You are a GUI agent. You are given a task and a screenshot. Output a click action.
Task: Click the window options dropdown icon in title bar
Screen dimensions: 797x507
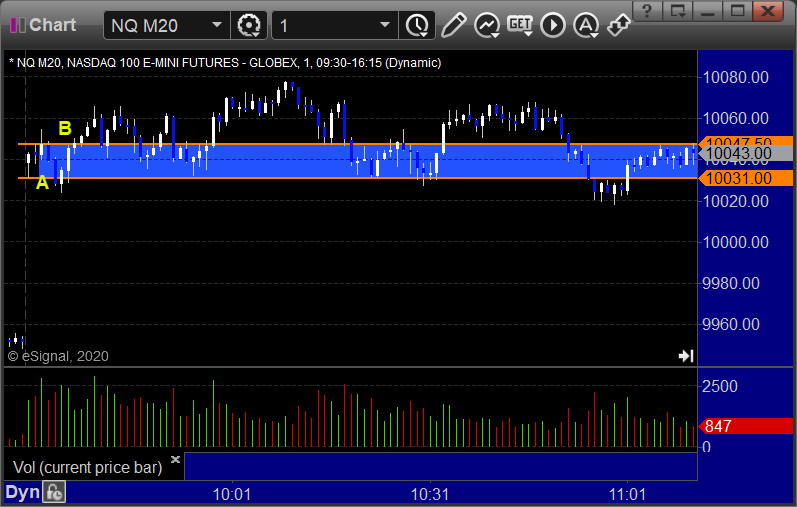pyautogui.click(x=678, y=10)
